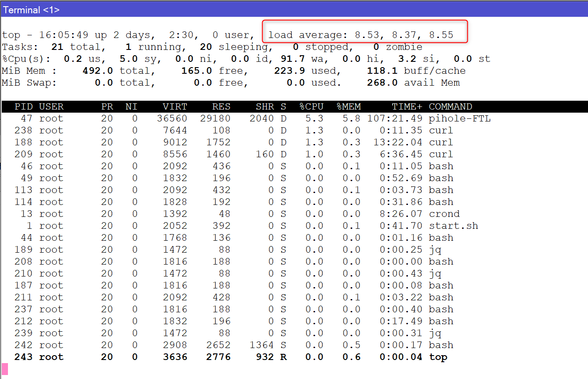Click the %CPU column header
The height and width of the screenshot is (379, 588).
(x=311, y=106)
